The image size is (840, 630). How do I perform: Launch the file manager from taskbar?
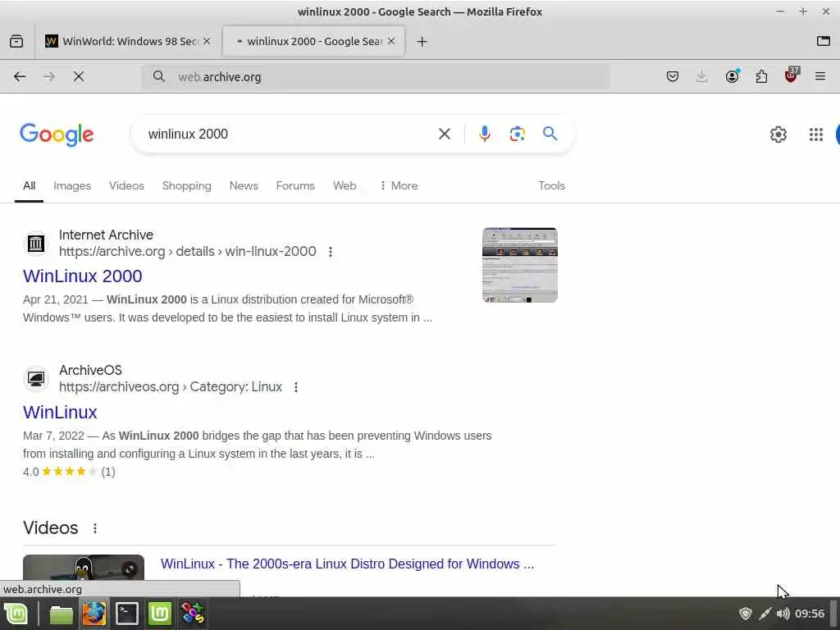[61, 614]
